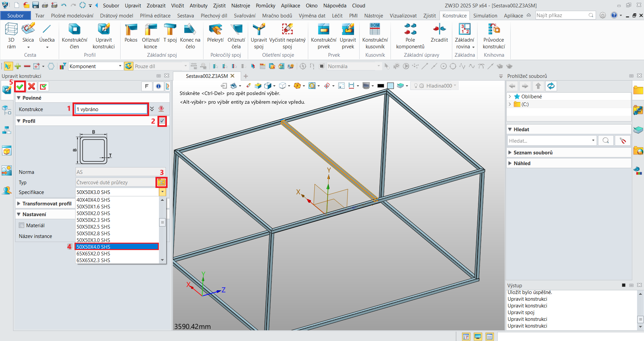Viewport: 644px width, 341px height.
Task: Select Pole komponentů tool
Action: (410, 36)
